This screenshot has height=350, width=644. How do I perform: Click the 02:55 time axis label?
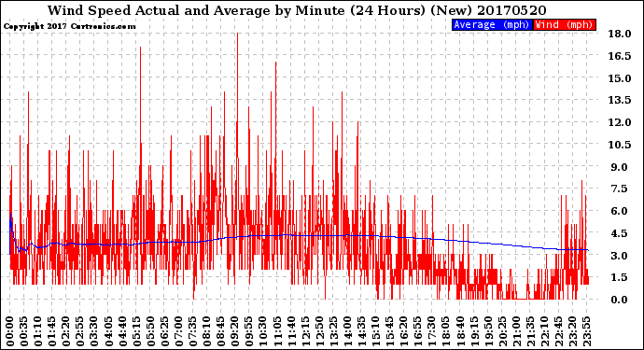click(80, 331)
